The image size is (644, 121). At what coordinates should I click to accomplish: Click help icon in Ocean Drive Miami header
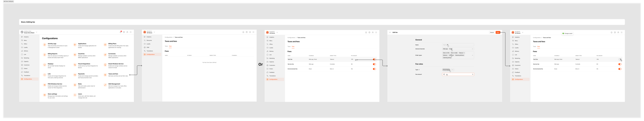point(124,32)
